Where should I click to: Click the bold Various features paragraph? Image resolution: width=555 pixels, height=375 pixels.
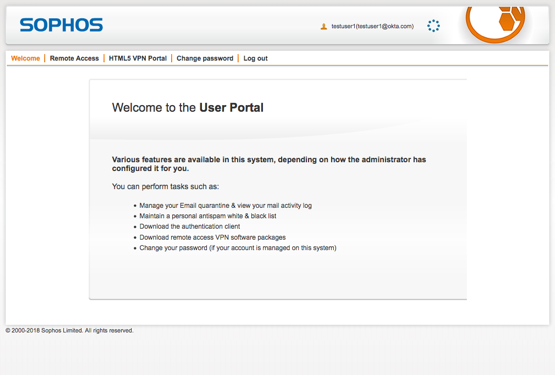[x=269, y=164]
